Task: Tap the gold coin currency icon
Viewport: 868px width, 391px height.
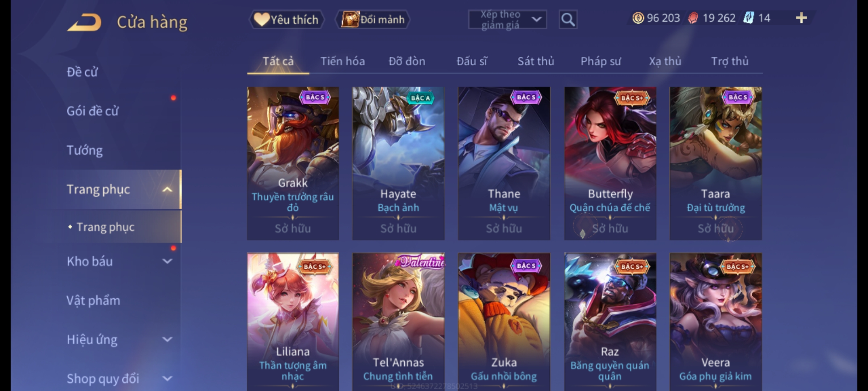Action: pyautogui.click(x=638, y=18)
